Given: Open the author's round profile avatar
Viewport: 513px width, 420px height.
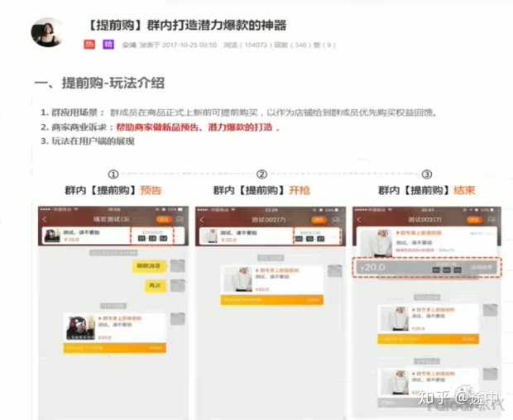Looking at the screenshot, I should pyautogui.click(x=47, y=33).
